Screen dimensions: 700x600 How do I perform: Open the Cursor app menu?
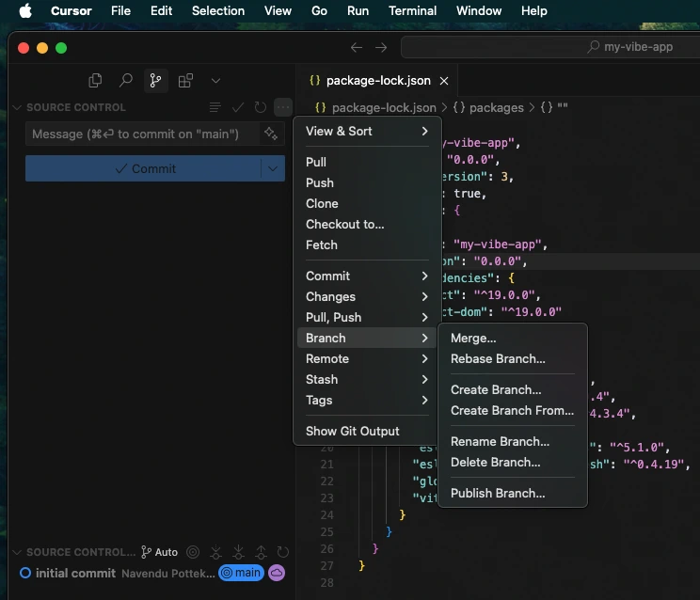tap(71, 10)
